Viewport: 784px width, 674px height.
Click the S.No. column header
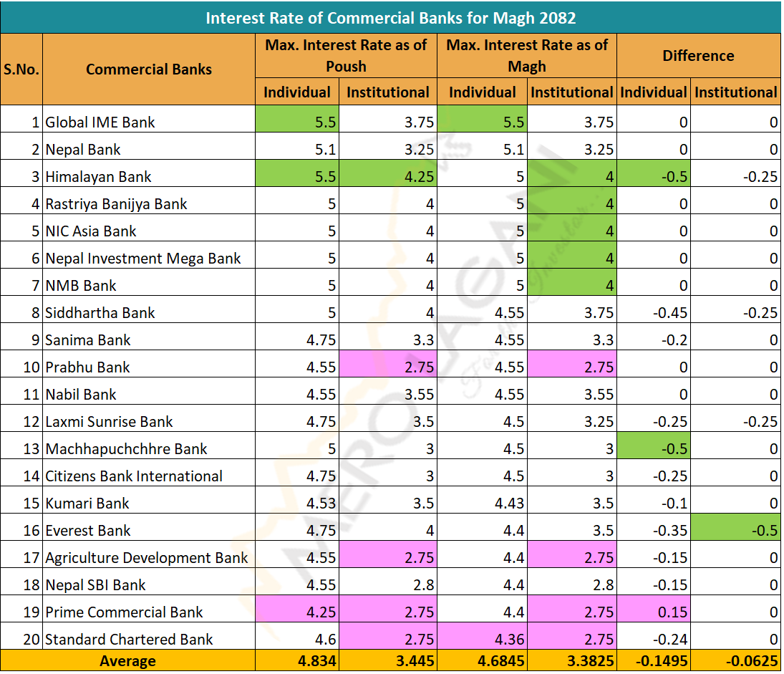[21, 69]
